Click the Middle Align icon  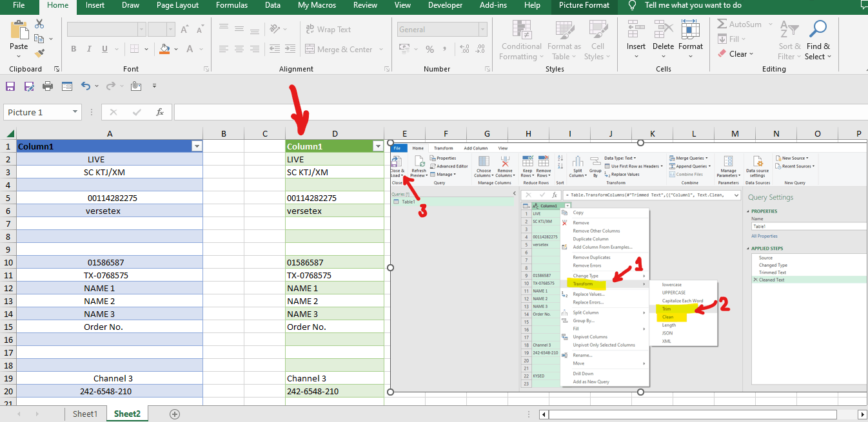coord(239,28)
